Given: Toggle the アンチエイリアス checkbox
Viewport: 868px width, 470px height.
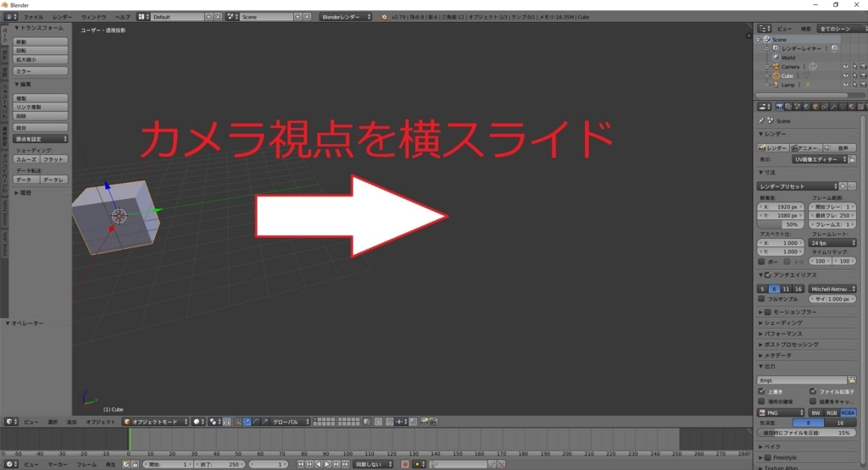Looking at the screenshot, I should coord(768,275).
